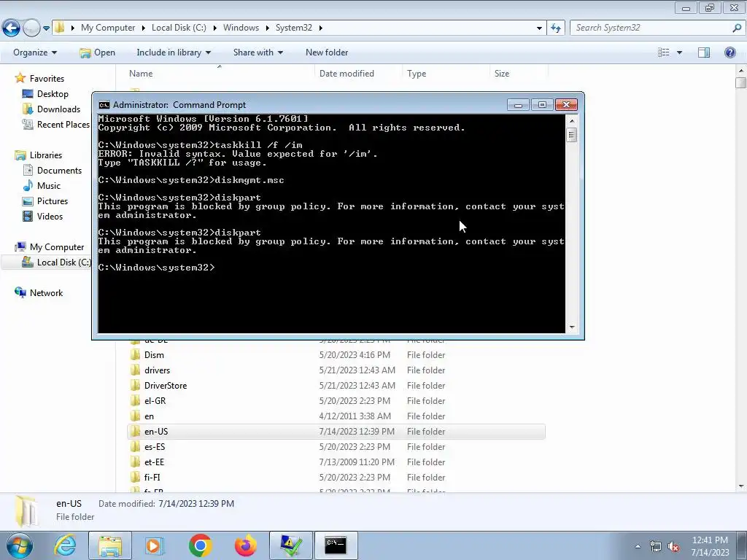This screenshot has height=560, width=747.
Task: Open the Share with menu
Action: pos(258,52)
